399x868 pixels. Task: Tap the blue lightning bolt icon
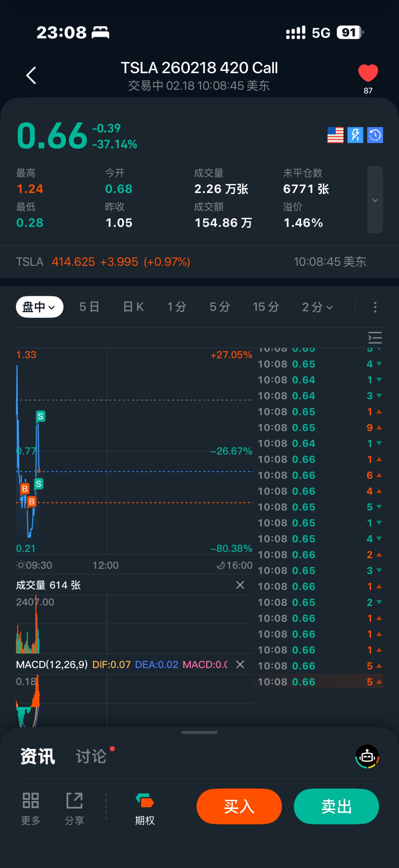click(x=355, y=135)
